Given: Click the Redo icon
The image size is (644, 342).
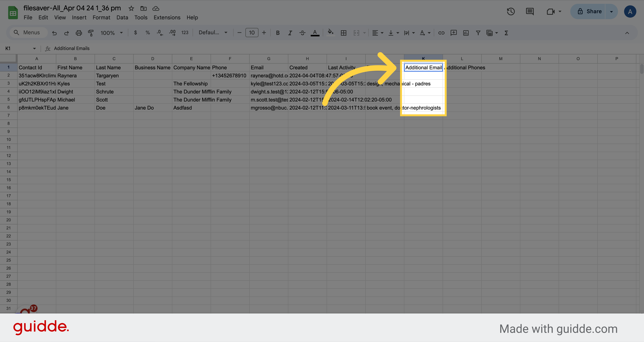Looking at the screenshot, I should coord(66,33).
